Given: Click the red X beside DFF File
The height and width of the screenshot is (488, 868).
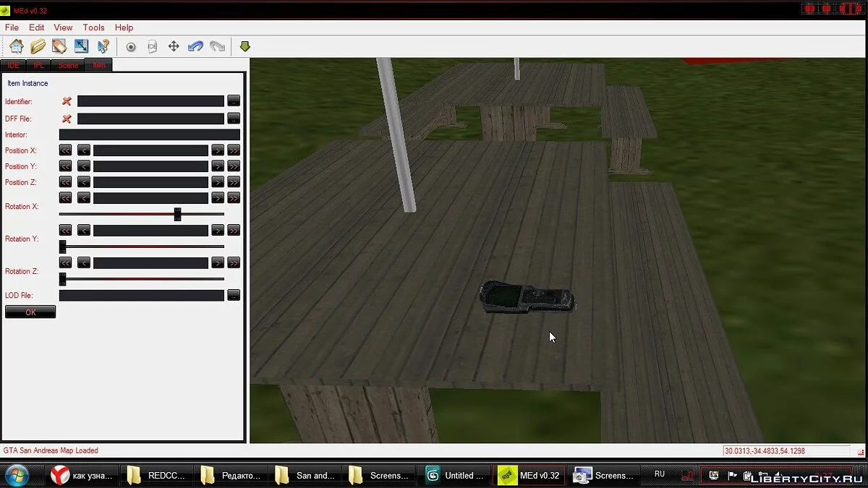Looking at the screenshot, I should coord(67,119).
